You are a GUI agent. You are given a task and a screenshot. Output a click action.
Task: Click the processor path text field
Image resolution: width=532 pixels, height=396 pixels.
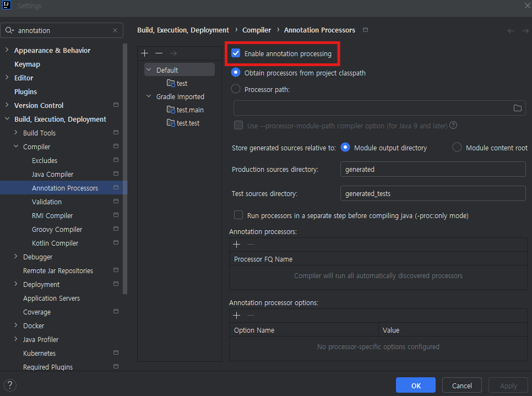tap(373, 109)
